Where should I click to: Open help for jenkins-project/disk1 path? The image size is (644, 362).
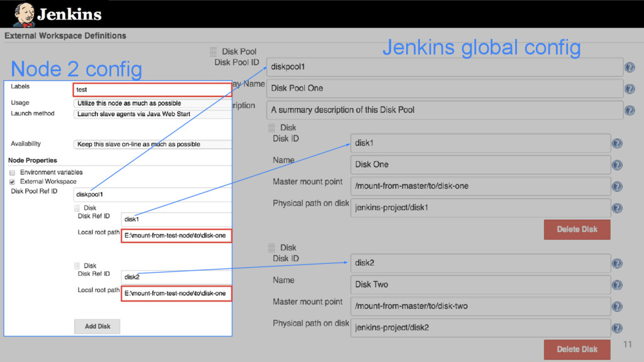(x=617, y=208)
